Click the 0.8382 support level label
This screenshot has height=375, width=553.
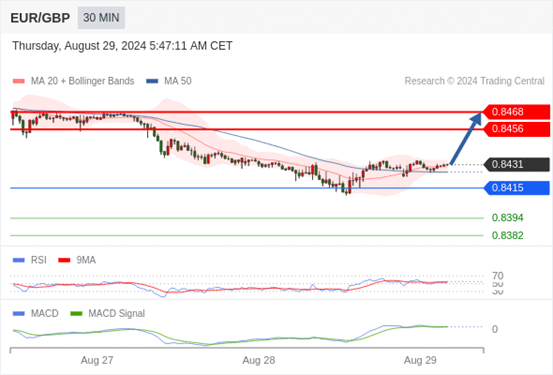click(508, 235)
